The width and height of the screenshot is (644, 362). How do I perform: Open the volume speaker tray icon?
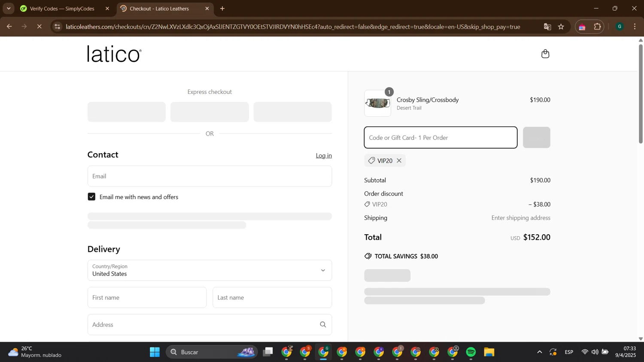click(x=595, y=352)
